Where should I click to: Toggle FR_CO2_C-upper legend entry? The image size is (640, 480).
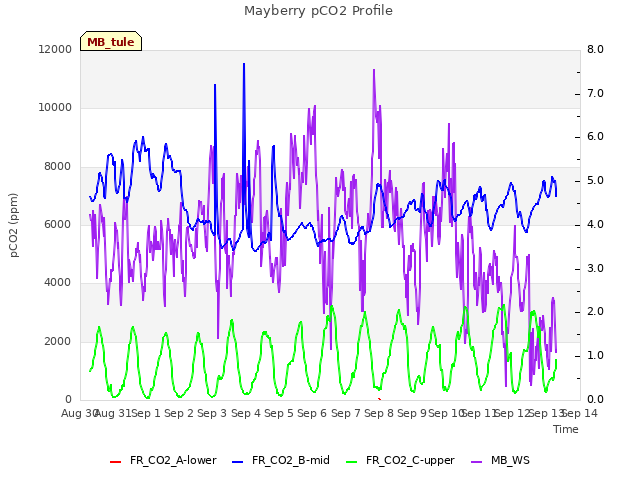coord(400,460)
